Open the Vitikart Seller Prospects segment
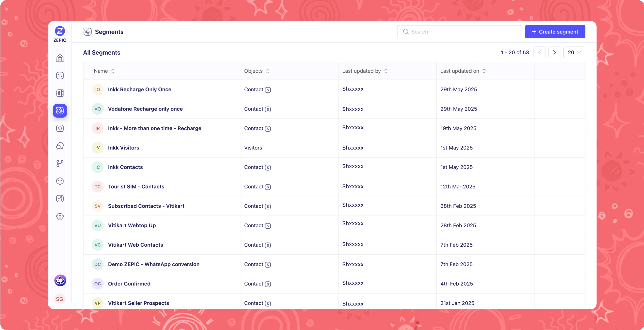Image resolution: width=644 pixels, height=330 pixels. 138,303
